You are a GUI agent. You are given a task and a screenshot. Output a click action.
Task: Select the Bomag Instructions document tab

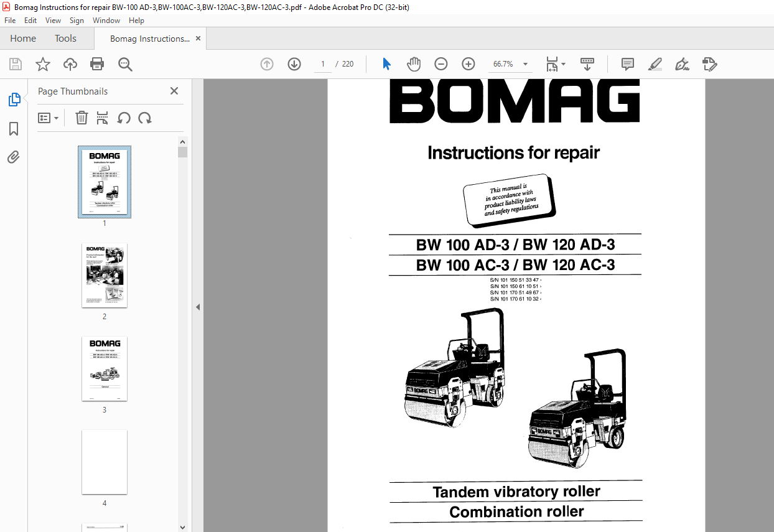tap(149, 39)
